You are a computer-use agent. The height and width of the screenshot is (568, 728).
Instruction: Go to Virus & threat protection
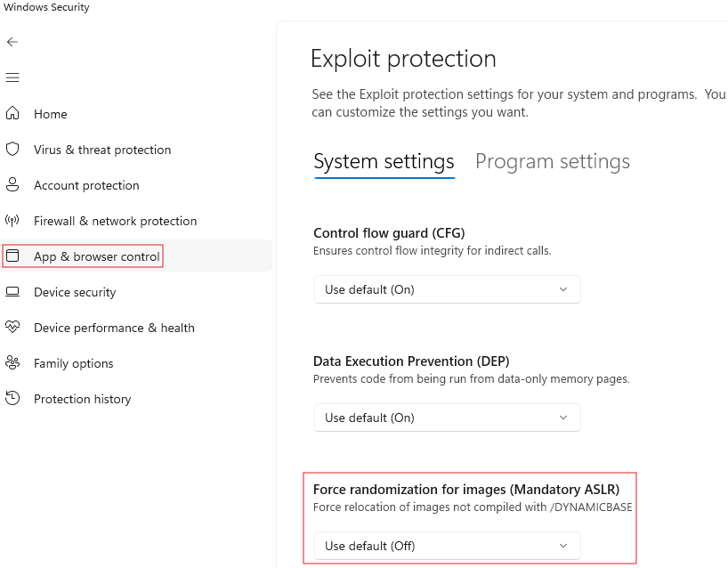(x=102, y=150)
